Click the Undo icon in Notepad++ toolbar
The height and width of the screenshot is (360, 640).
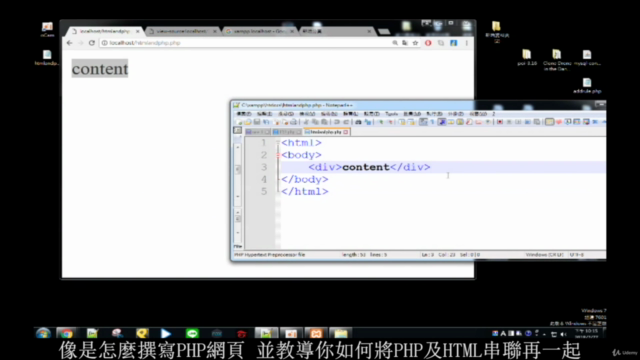(x=337, y=122)
